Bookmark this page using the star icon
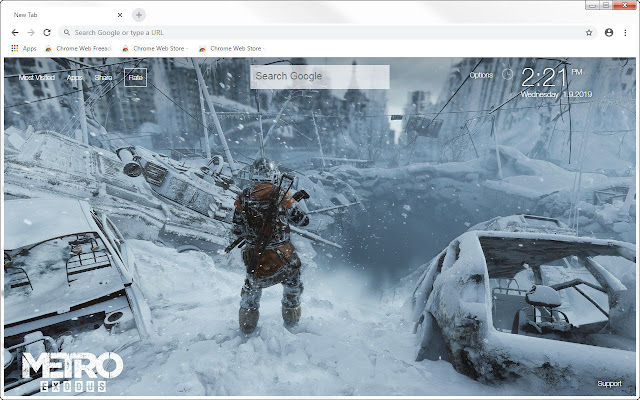The width and height of the screenshot is (640, 400). click(x=589, y=33)
